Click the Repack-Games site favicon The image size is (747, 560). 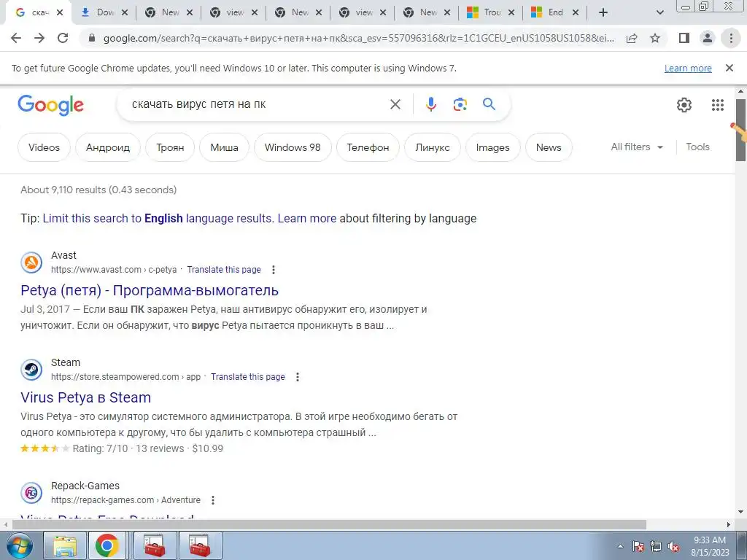31,493
